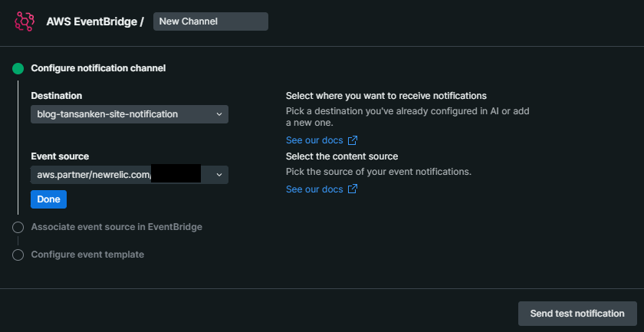This screenshot has height=332, width=644.
Task: Click the New Channel name field
Action: click(x=211, y=21)
